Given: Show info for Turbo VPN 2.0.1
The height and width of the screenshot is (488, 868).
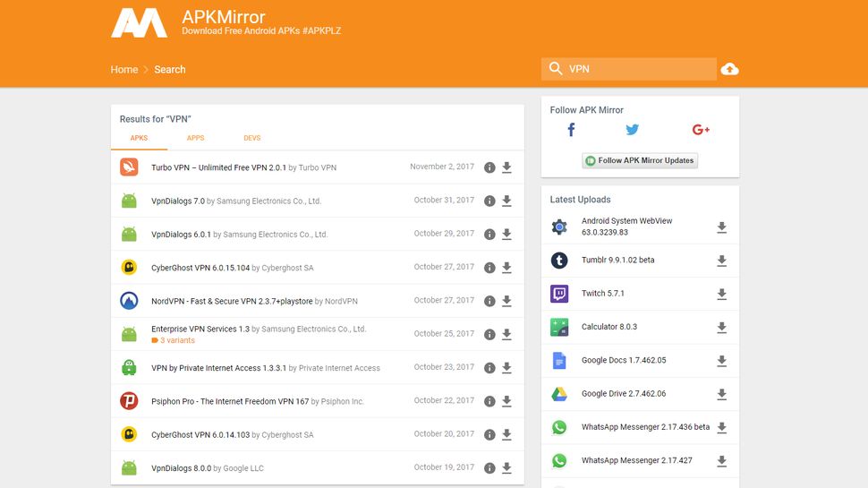Looking at the screenshot, I should click(489, 167).
